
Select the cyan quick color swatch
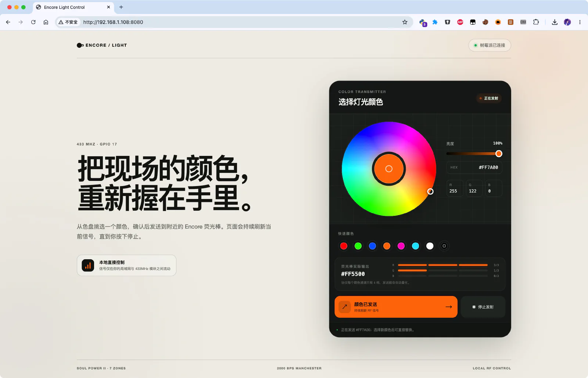pyautogui.click(x=415, y=246)
